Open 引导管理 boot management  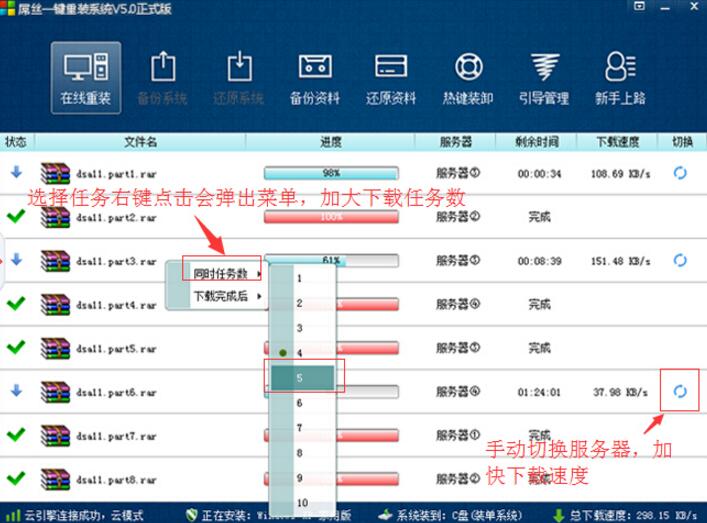tap(544, 77)
